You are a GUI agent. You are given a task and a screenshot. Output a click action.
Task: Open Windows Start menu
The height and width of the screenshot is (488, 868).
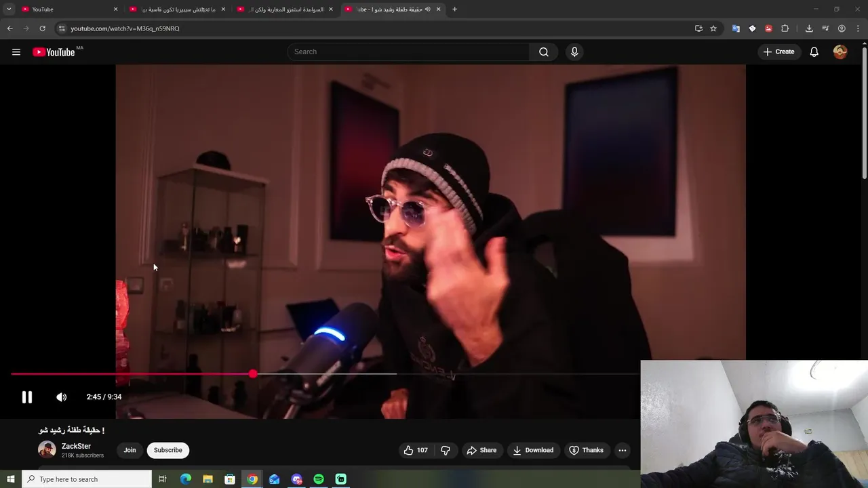click(11, 479)
